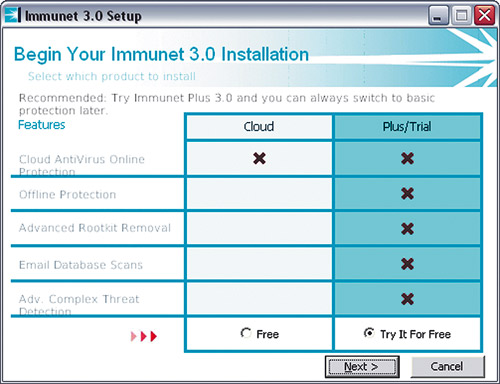Select the Try It For Free option
This screenshot has width=500, height=384.
[x=369, y=333]
